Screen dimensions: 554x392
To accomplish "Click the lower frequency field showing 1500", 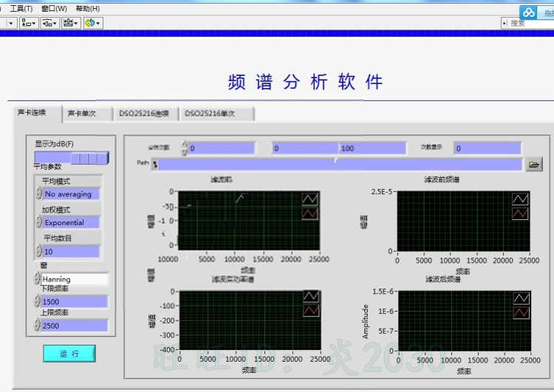I will [x=74, y=302].
